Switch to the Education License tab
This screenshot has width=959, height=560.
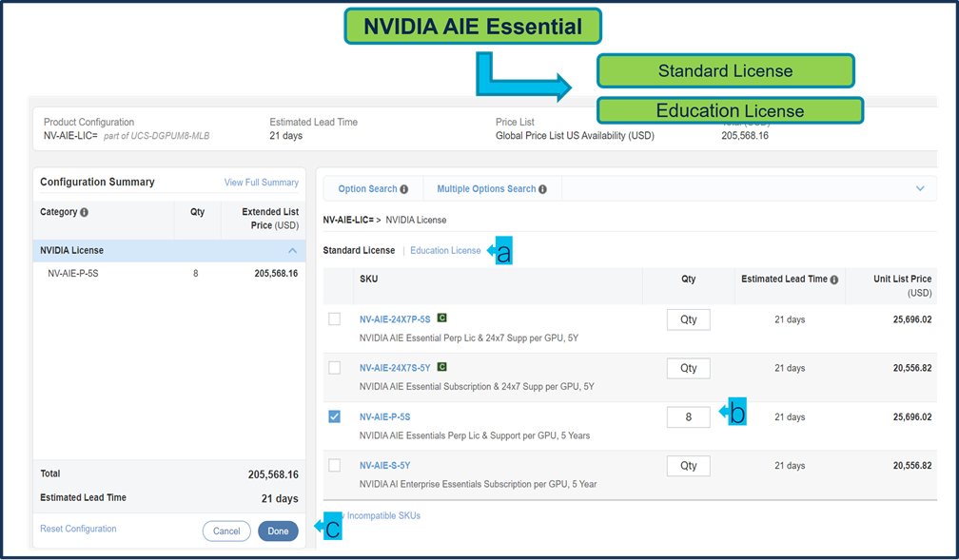point(445,251)
